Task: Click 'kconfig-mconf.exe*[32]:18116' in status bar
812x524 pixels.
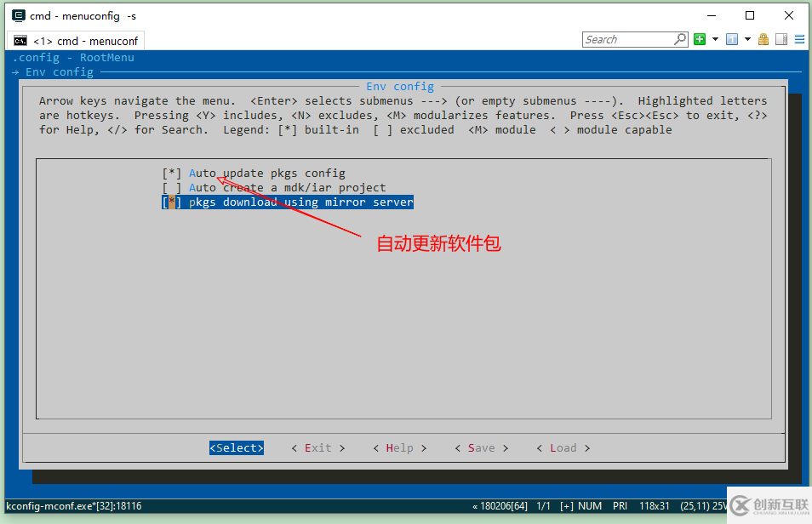Action: (x=73, y=506)
